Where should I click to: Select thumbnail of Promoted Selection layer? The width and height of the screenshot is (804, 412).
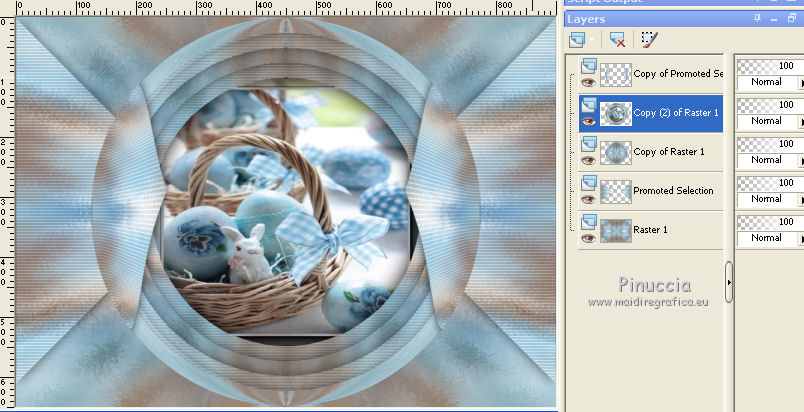coord(615,191)
